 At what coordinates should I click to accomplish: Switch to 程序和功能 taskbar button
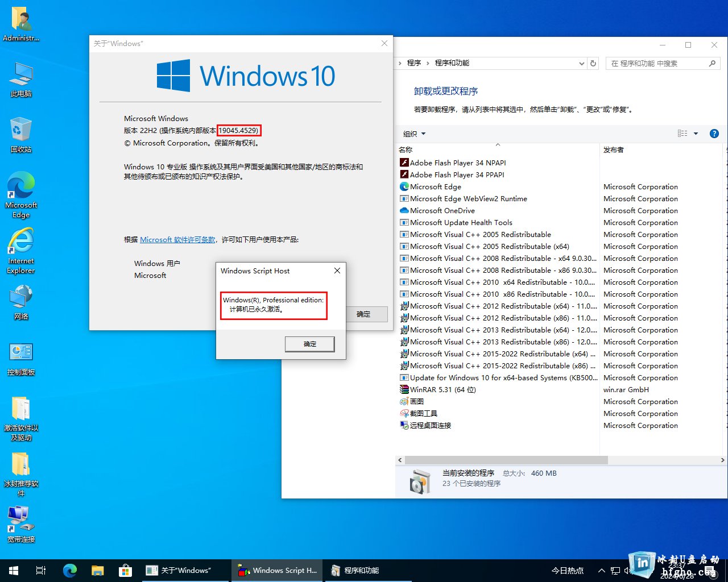tap(369, 570)
